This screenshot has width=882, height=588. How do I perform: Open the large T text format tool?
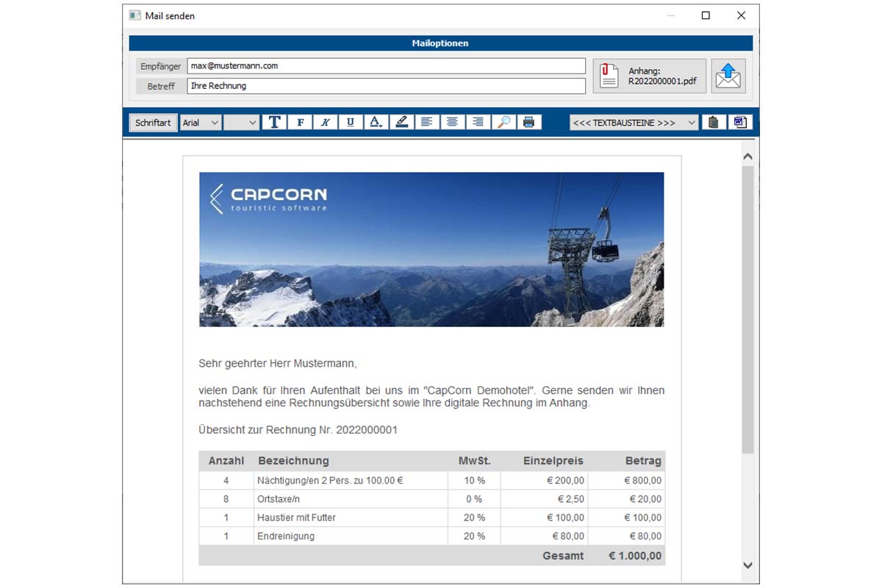coord(274,123)
